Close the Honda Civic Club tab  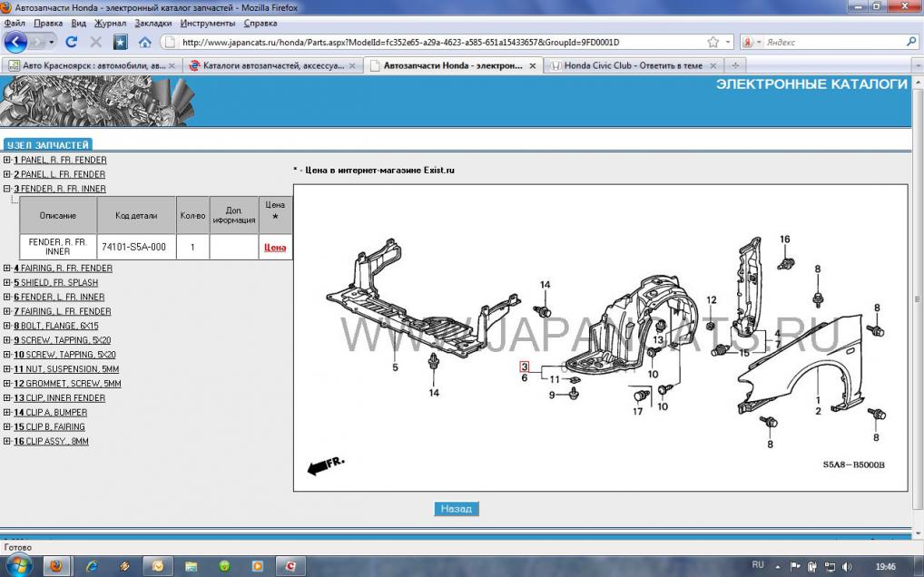click(713, 66)
